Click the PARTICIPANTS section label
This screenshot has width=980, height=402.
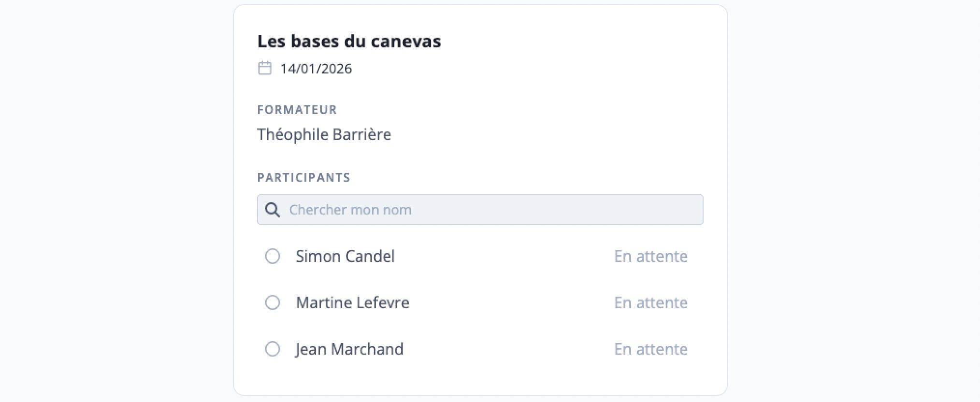click(x=303, y=177)
